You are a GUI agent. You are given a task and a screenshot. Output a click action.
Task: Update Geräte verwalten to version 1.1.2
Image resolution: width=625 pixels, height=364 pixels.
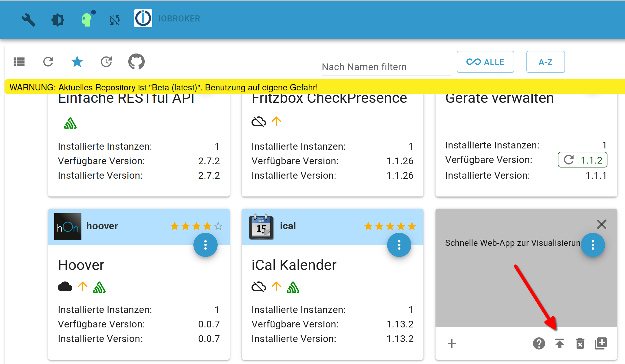tap(583, 160)
